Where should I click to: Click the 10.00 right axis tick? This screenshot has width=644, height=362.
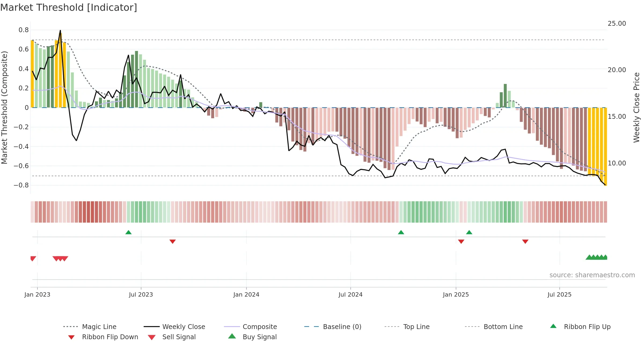[x=617, y=163]
